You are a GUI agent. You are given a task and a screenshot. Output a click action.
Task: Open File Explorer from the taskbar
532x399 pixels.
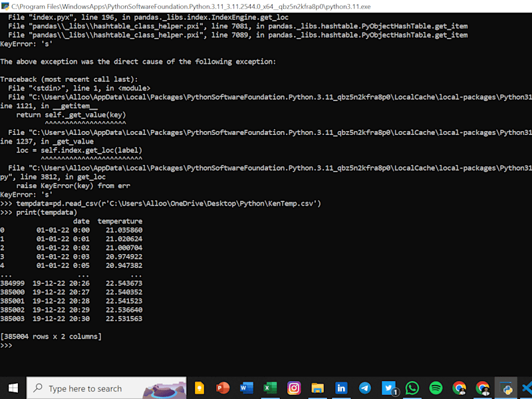tap(318, 388)
